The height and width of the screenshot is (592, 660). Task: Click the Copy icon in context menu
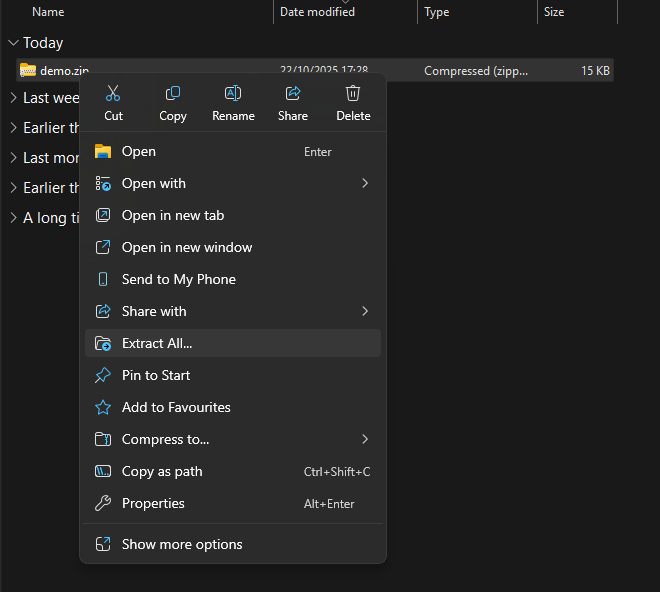click(x=173, y=94)
